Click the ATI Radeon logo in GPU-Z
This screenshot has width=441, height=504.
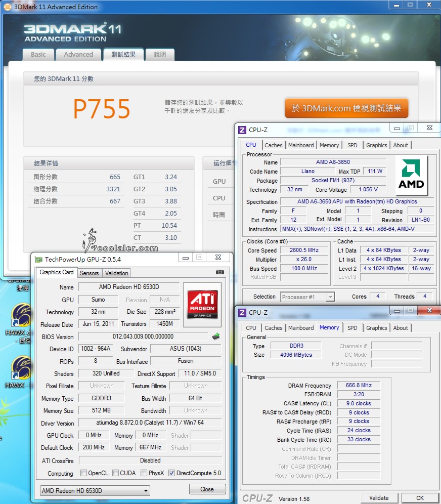tap(202, 304)
